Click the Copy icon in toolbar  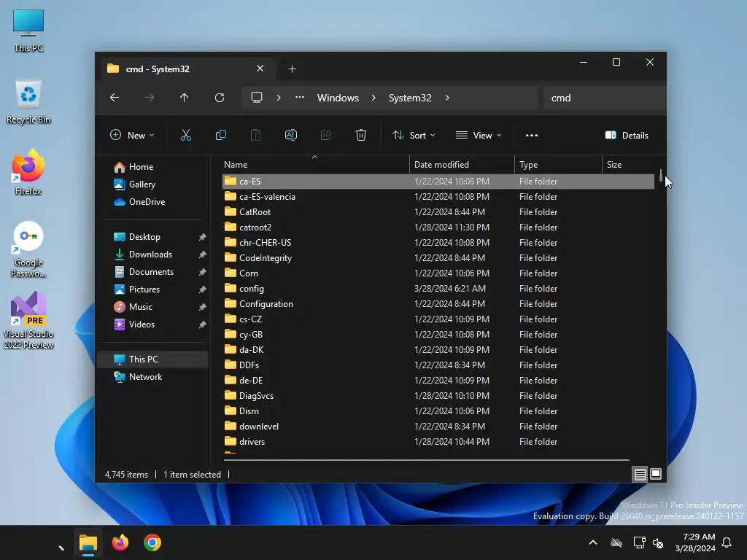221,135
